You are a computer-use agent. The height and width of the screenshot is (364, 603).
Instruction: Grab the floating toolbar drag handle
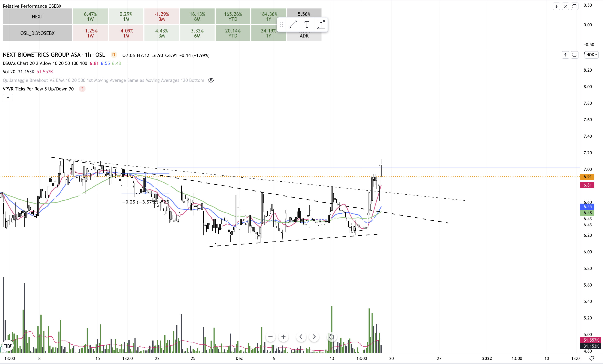(281, 25)
